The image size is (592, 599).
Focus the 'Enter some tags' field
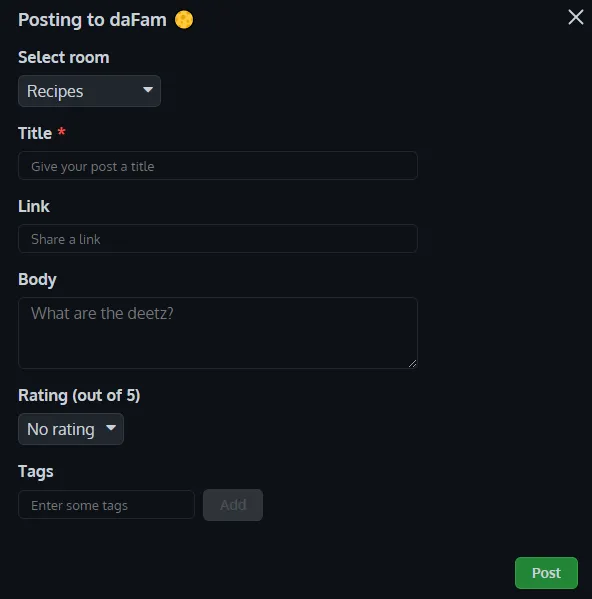coord(107,505)
